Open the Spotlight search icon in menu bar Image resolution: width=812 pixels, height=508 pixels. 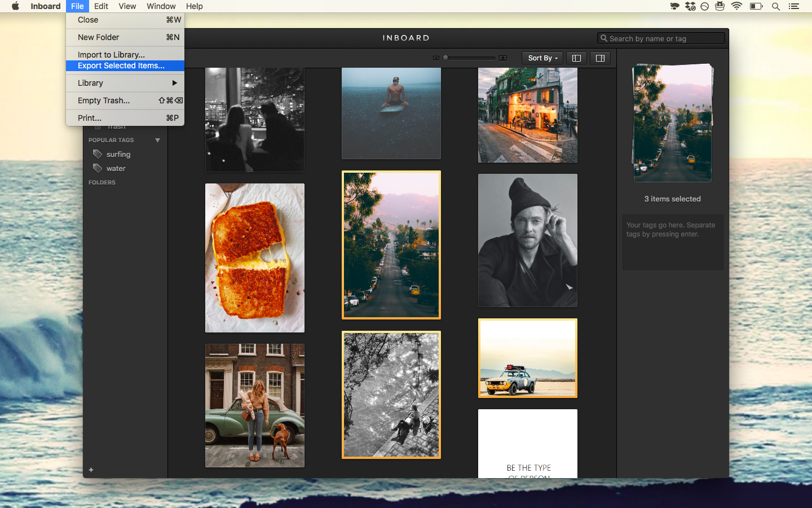(x=776, y=6)
